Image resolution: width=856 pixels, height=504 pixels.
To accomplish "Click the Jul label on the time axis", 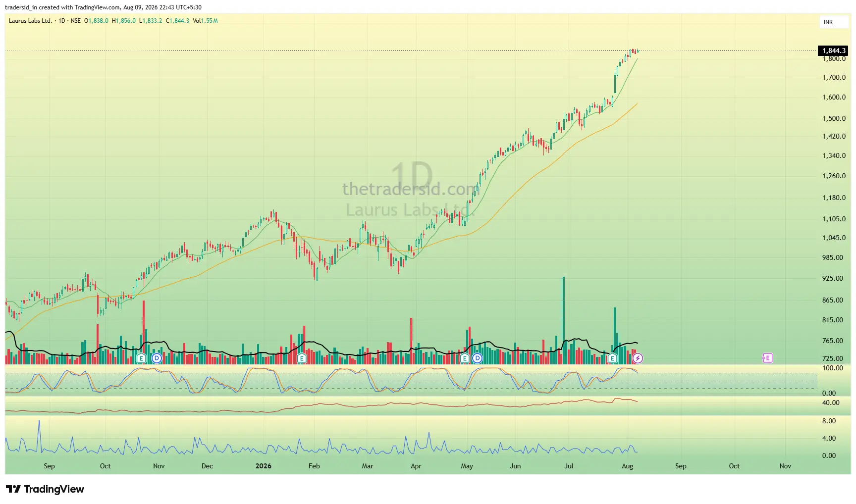I will (x=569, y=466).
